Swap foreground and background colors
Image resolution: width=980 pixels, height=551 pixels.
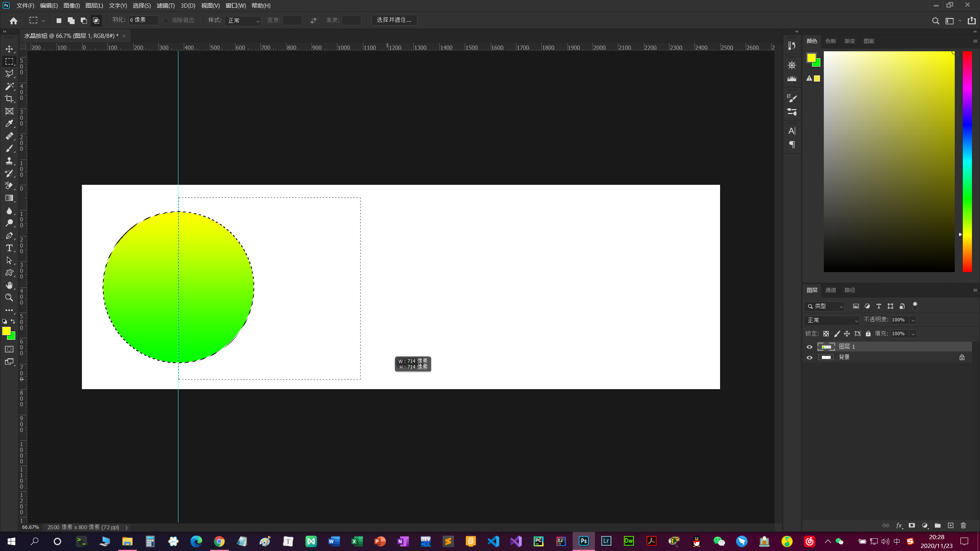coord(13,321)
